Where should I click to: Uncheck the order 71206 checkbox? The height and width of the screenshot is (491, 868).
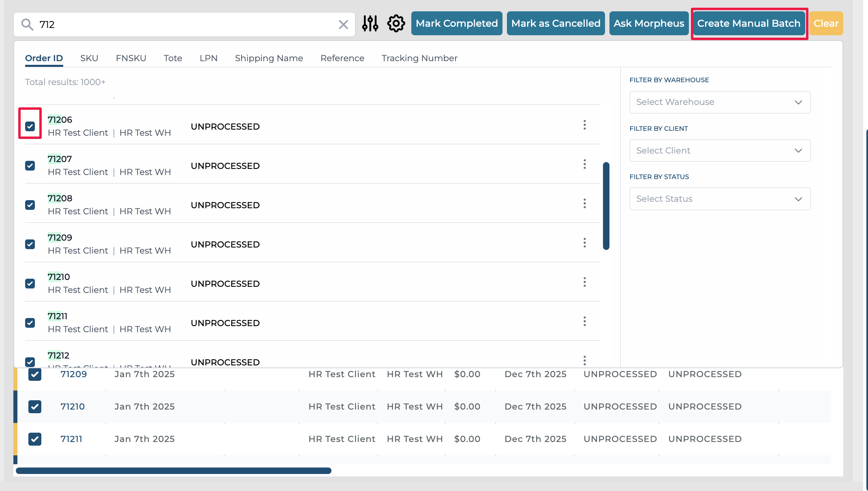tap(30, 126)
